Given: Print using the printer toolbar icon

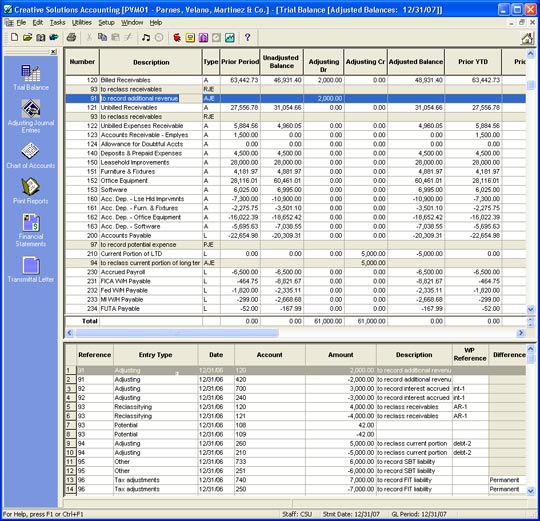Looking at the screenshot, I should (x=71, y=37).
